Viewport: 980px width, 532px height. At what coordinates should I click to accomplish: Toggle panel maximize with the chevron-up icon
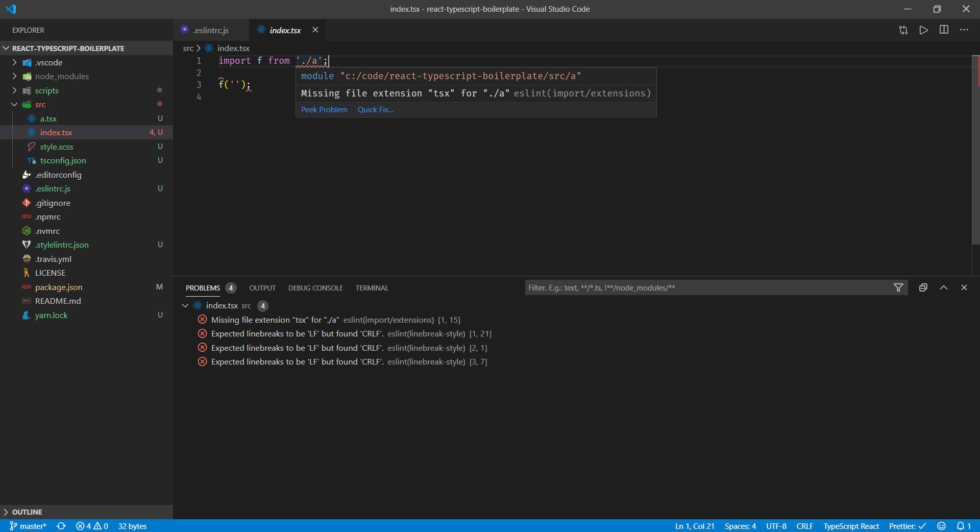pyautogui.click(x=943, y=287)
